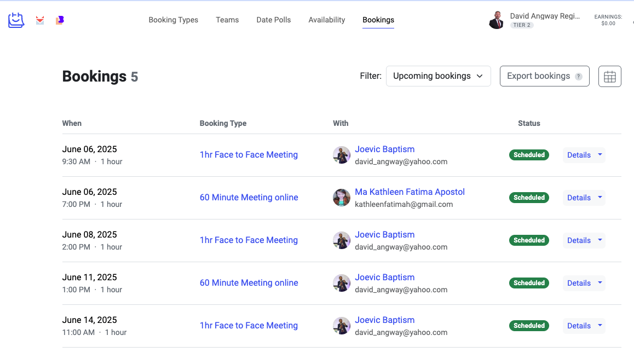Click the blue calendar smiley logo icon
The width and height of the screenshot is (634, 364).
click(16, 20)
